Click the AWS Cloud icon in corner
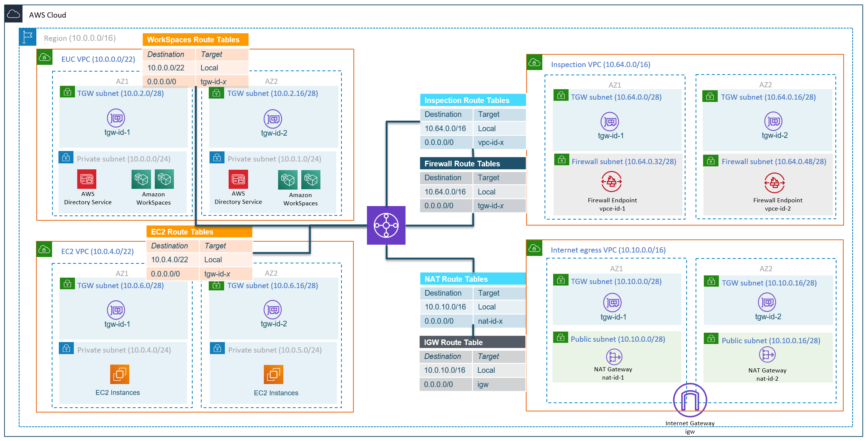This screenshot has height=441, width=868. [x=14, y=14]
